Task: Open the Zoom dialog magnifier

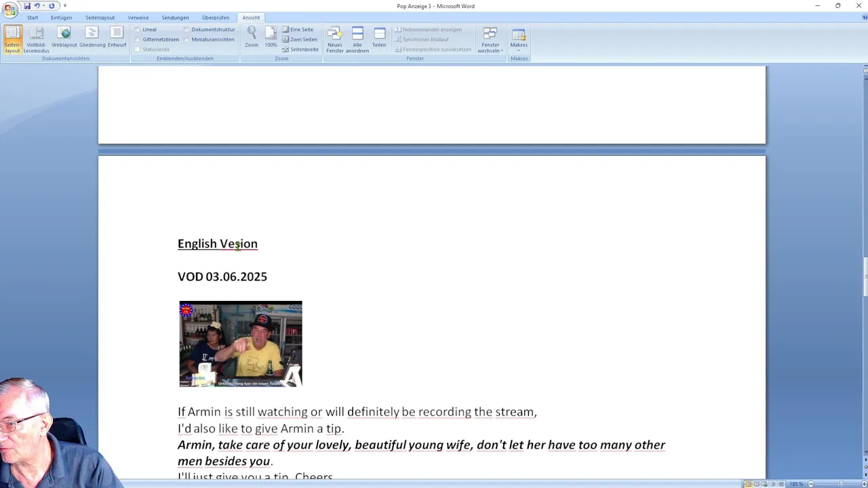Action: (252, 38)
